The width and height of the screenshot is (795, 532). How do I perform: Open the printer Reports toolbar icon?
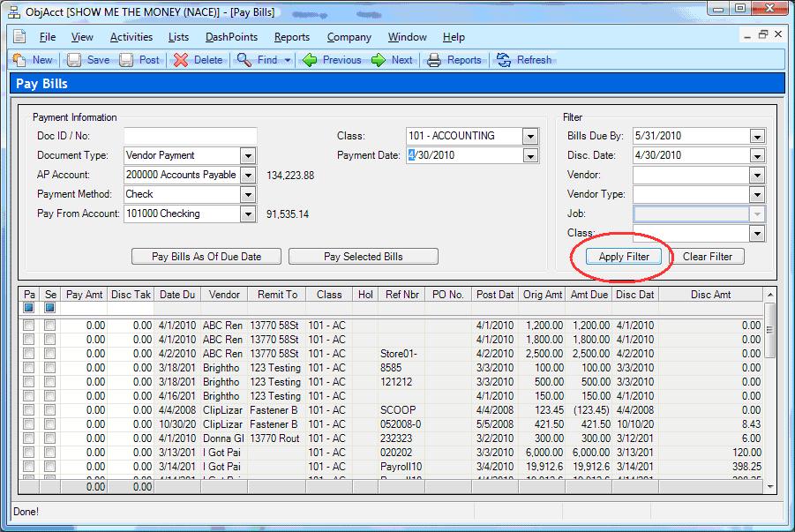[434, 60]
